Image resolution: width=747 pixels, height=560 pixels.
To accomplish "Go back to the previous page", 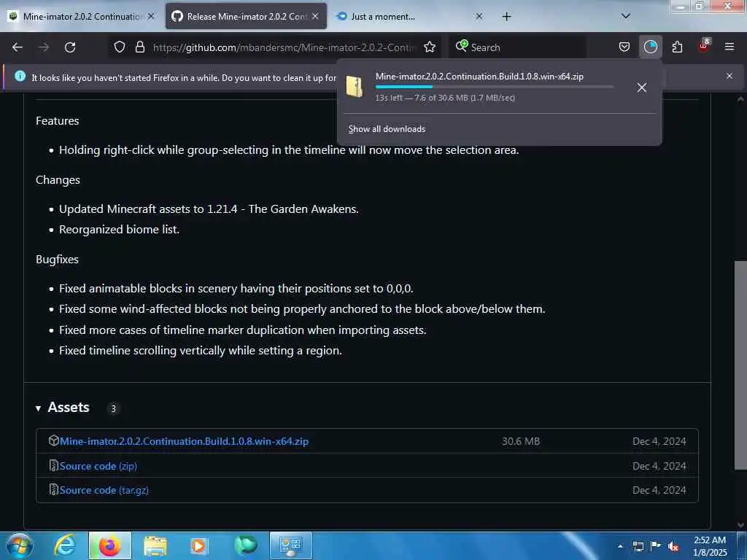I will [x=18, y=47].
